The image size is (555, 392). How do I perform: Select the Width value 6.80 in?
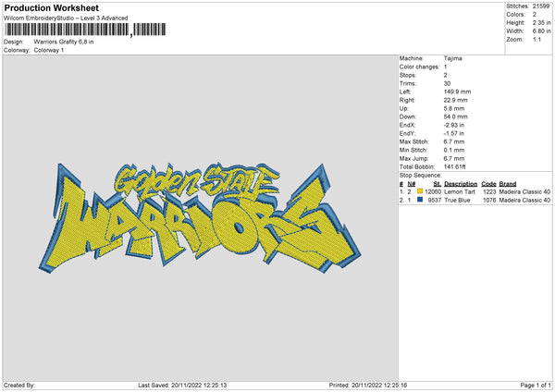pos(541,31)
